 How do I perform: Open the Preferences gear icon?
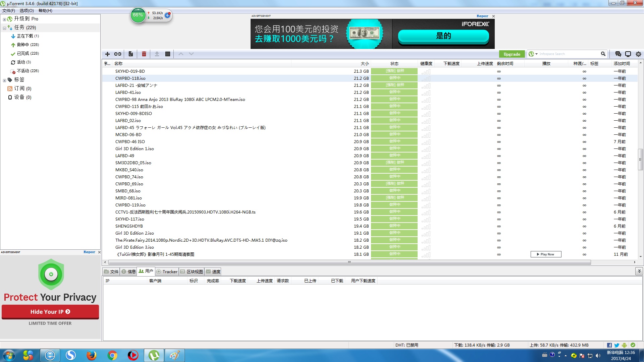coord(638,54)
